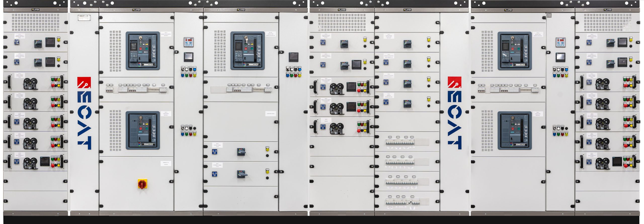Screen dimensions: 644x224
Task: Turn the top rotary switch in the far-right cabinet
Action: pos(611,43)
